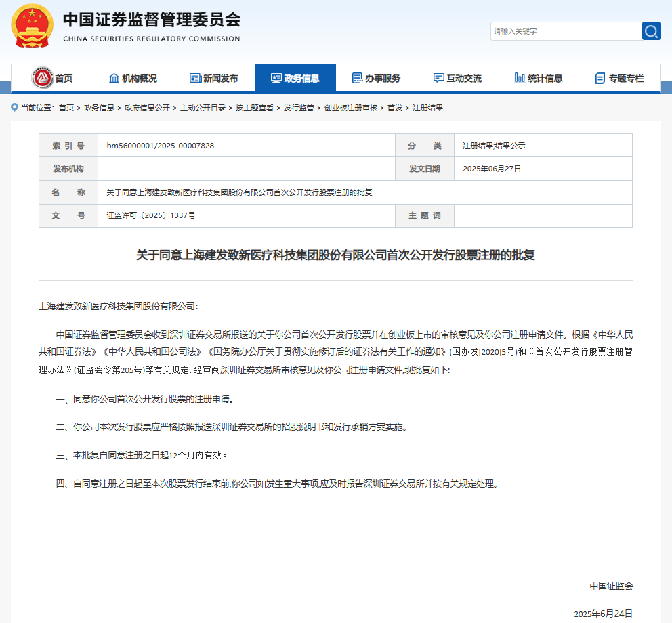Click document number 证监许可〔2025〕1337号
672x623 pixels.
[x=151, y=215]
